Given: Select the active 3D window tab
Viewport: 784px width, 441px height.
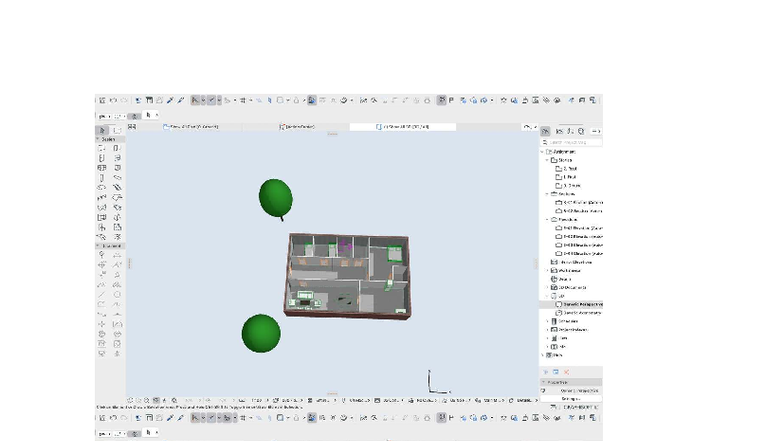Looking at the screenshot, I should 402,127.
